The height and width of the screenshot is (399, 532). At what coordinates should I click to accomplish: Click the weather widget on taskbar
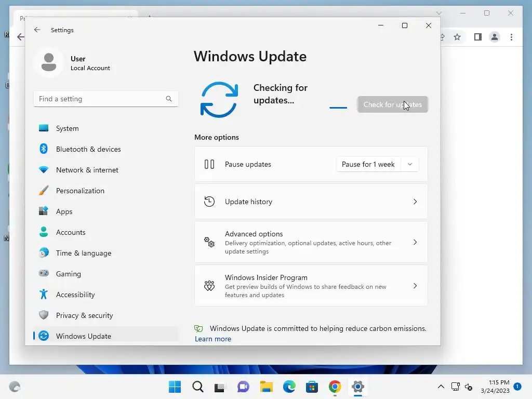15,387
